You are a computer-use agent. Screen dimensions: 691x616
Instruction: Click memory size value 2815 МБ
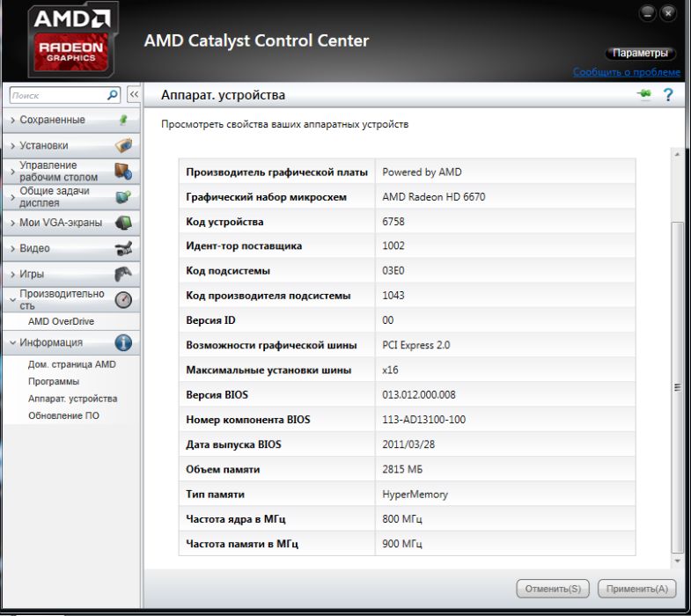pyautogui.click(x=402, y=469)
